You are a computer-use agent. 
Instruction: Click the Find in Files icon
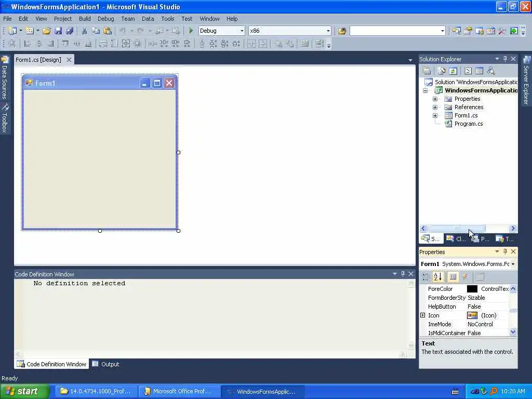[342, 31]
